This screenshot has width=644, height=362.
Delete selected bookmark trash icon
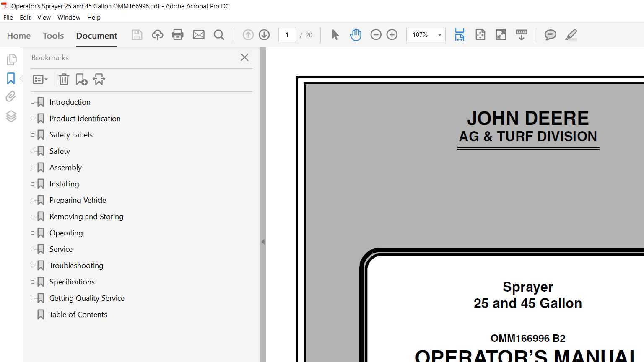pyautogui.click(x=64, y=79)
